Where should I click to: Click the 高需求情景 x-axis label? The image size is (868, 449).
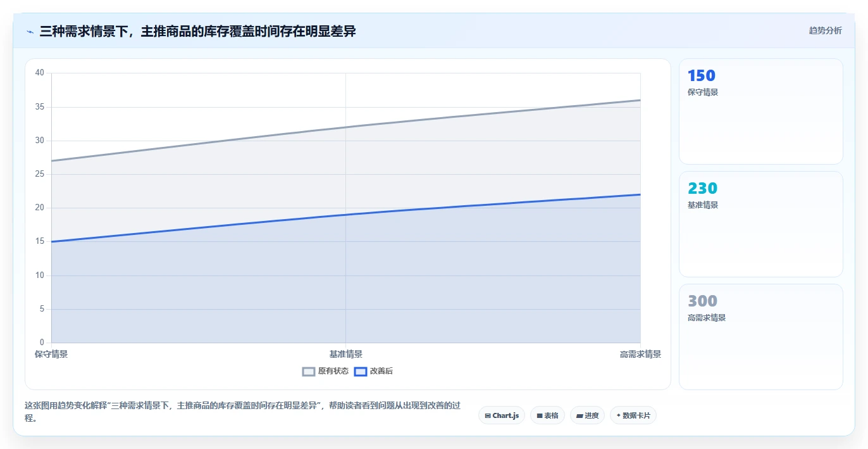pos(640,355)
